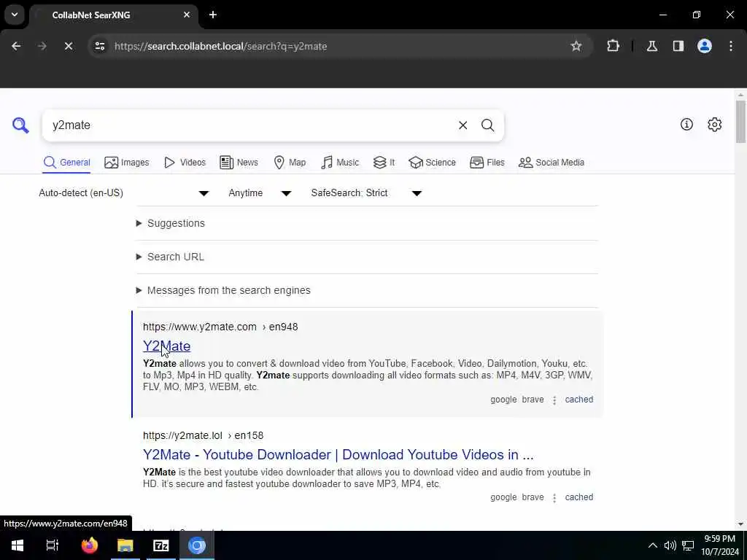Select the General search tab

coord(66,163)
